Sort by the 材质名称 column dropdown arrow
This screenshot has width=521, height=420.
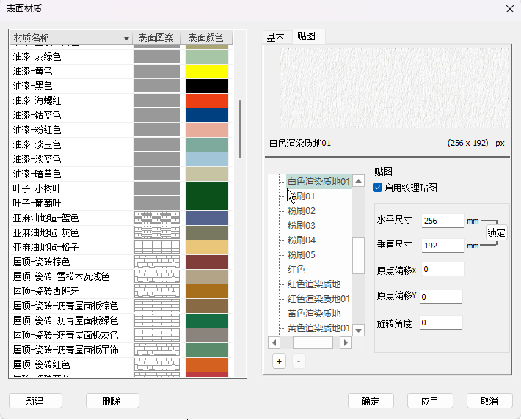tap(125, 38)
